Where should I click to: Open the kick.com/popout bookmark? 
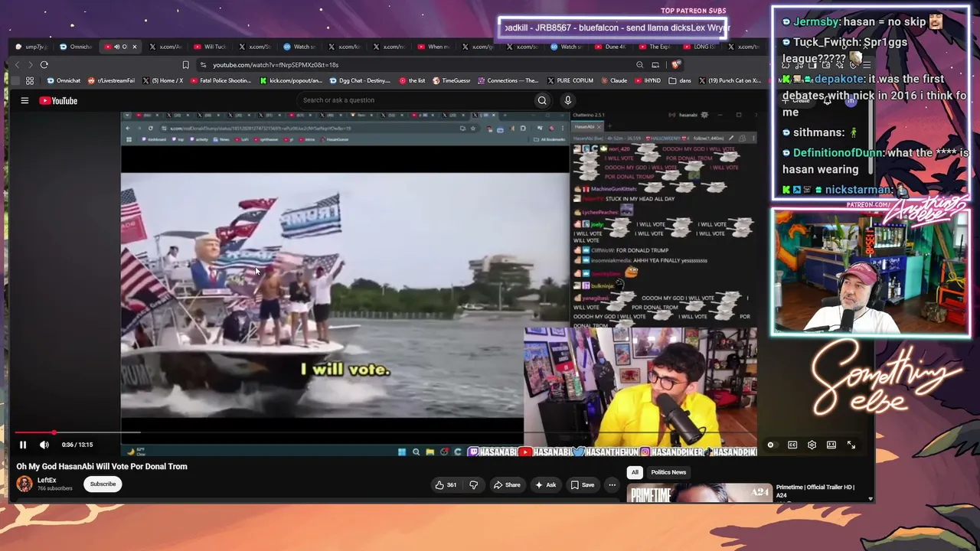click(292, 80)
